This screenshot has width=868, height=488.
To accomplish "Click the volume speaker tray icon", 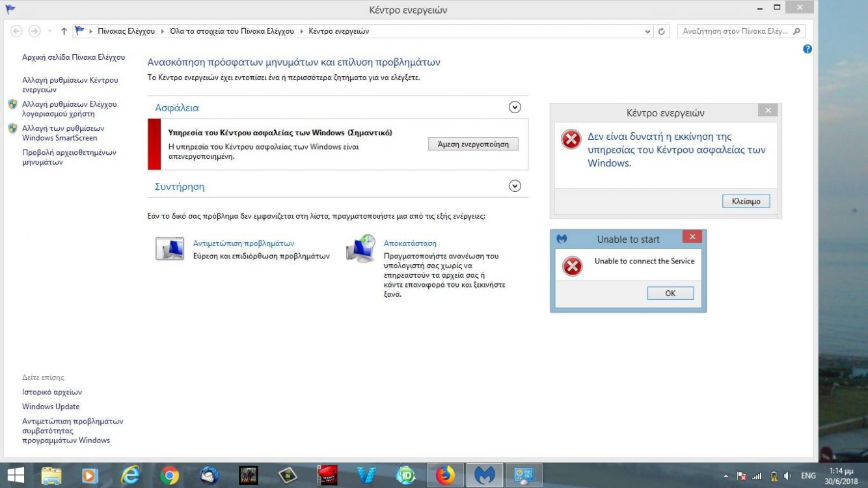I will (788, 476).
